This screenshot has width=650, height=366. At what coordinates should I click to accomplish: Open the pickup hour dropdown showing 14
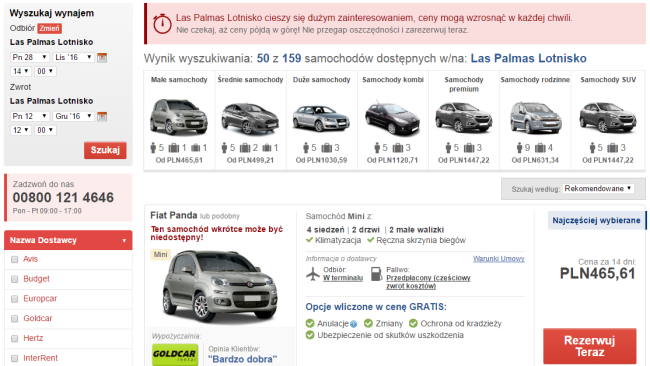point(21,71)
